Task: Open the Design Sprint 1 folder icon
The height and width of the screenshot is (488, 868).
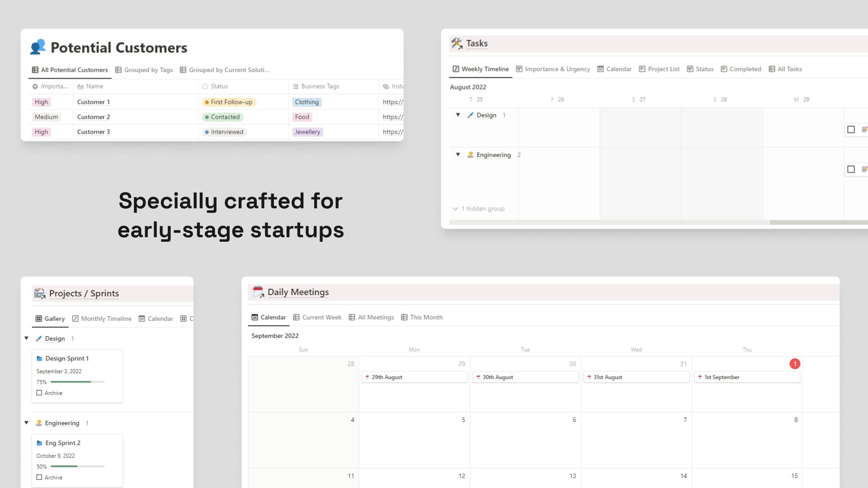Action: pyautogui.click(x=39, y=358)
